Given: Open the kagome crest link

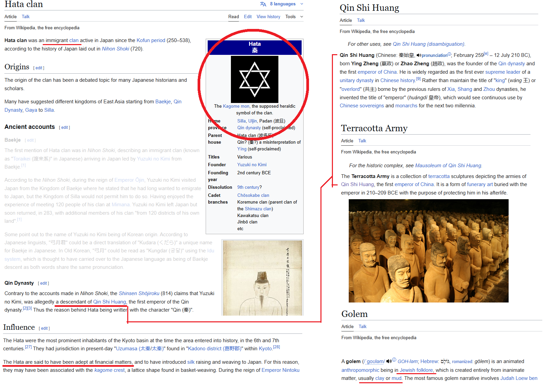Looking at the screenshot, I should click(x=109, y=370).
